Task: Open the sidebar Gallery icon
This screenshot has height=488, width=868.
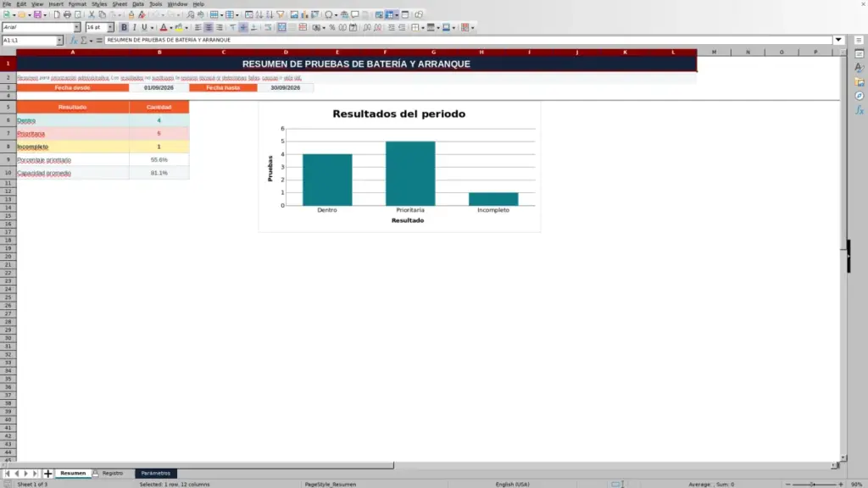Action: coord(860,82)
